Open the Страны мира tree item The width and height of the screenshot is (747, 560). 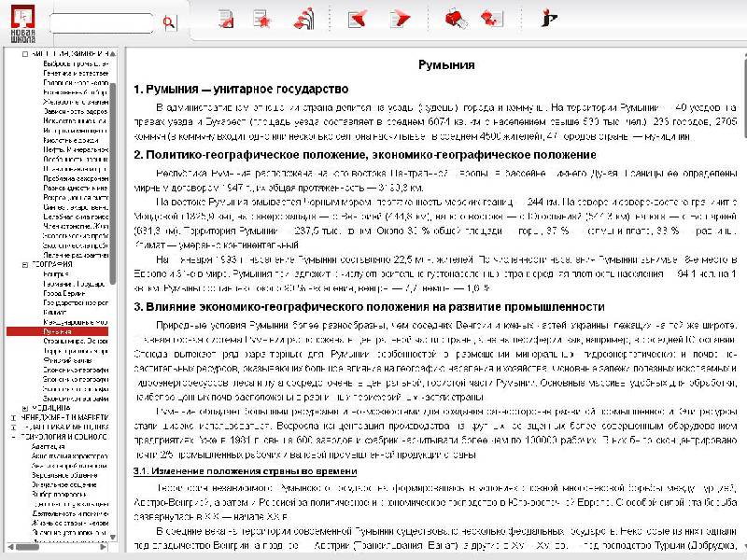tap(76, 341)
